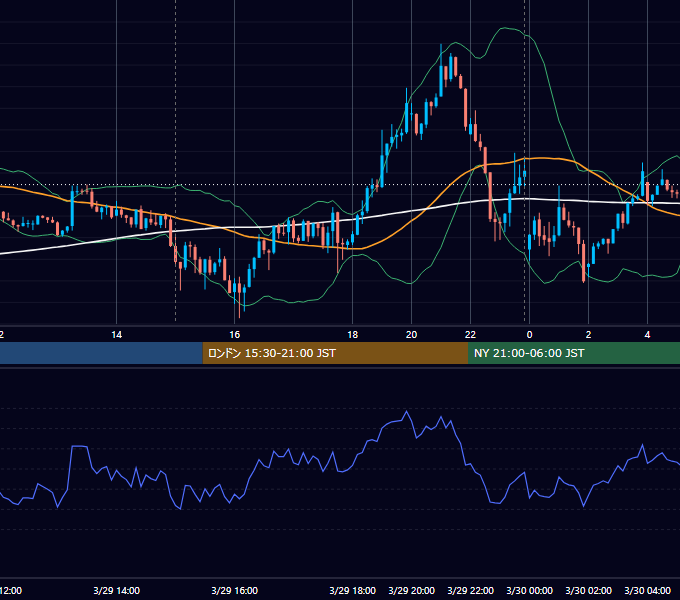Click the hour label 14 on time axis
The height and width of the screenshot is (600, 680).
117,335
